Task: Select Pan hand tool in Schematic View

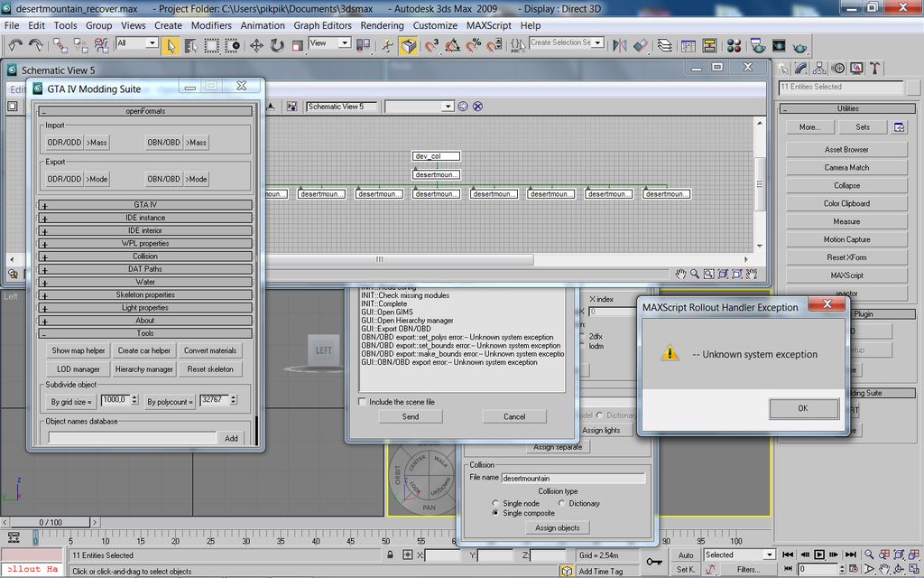Action: pyautogui.click(x=680, y=274)
